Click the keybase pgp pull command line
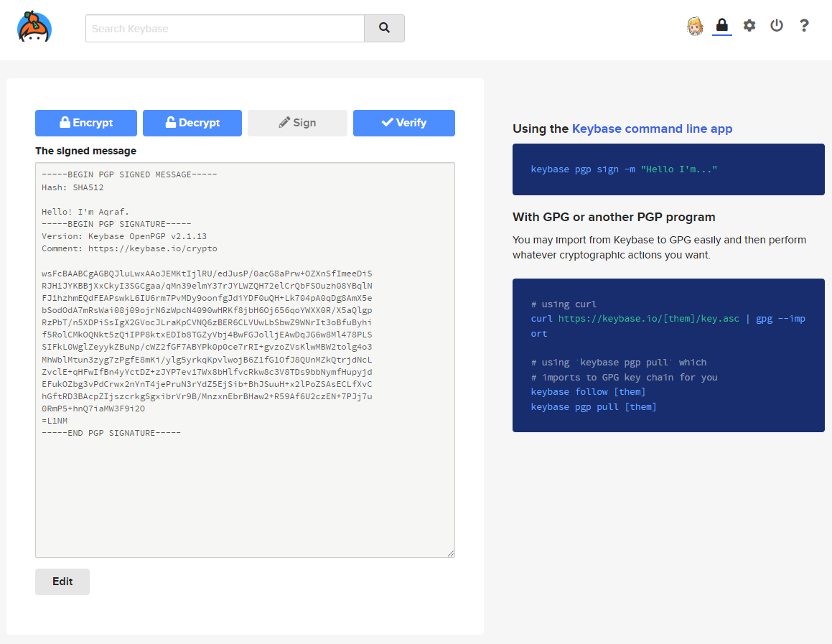 tap(594, 407)
